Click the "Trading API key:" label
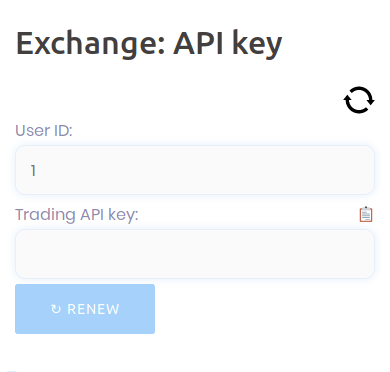This screenshot has height=372, width=390. (77, 215)
